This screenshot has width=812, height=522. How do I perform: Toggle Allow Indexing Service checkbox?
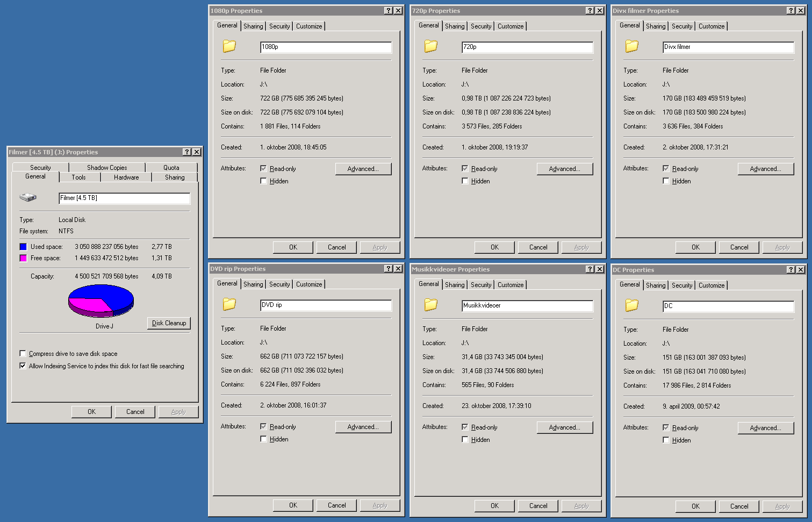point(23,366)
